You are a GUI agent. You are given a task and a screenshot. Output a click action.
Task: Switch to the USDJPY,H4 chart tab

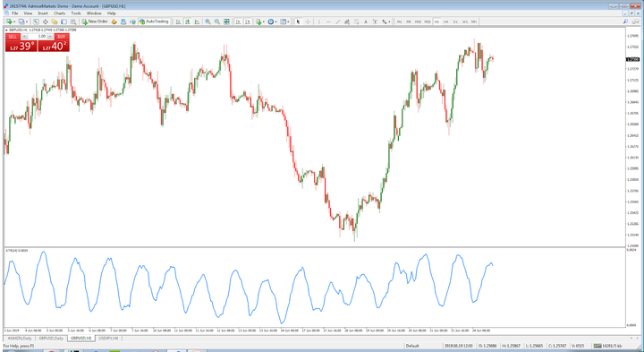[108, 338]
